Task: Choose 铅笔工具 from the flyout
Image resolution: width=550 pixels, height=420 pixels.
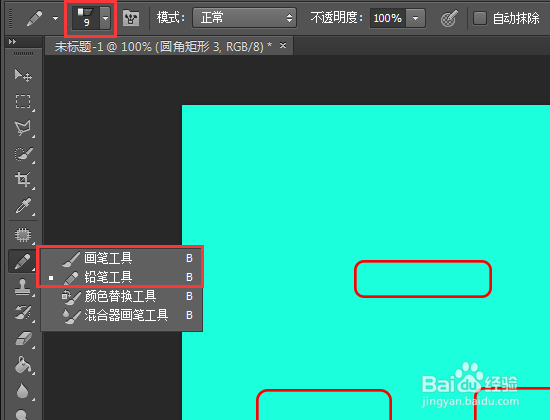Action: [122, 277]
